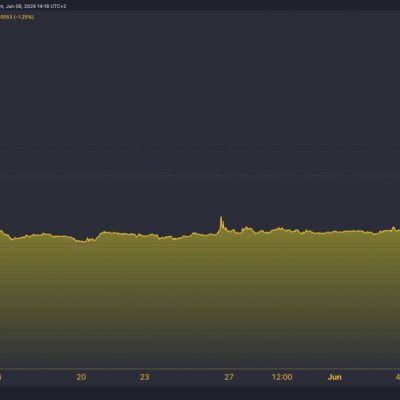
Task: Click the price spike peak near the 27th
Action: click(221, 217)
